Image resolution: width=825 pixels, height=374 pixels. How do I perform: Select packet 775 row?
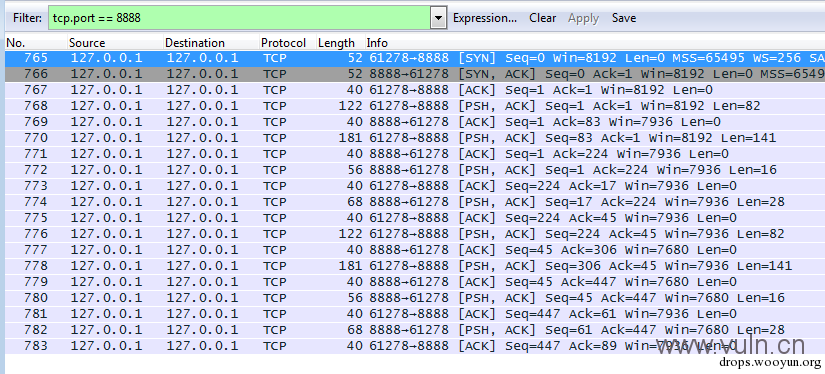click(x=415, y=218)
